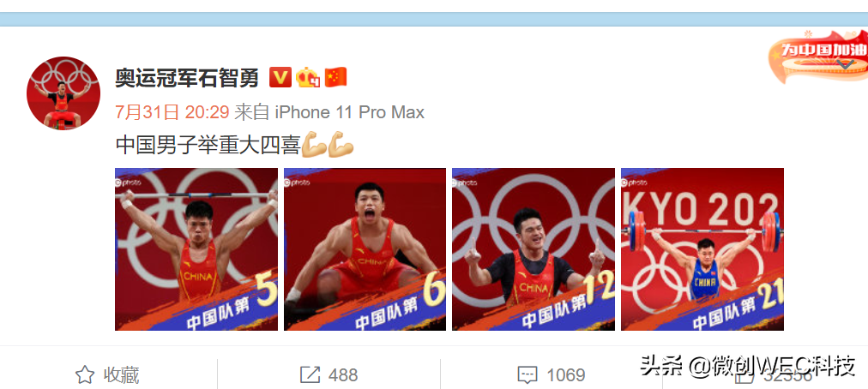
Task: Open the post timestamp 7月31日 20:29
Action: pyautogui.click(x=172, y=112)
